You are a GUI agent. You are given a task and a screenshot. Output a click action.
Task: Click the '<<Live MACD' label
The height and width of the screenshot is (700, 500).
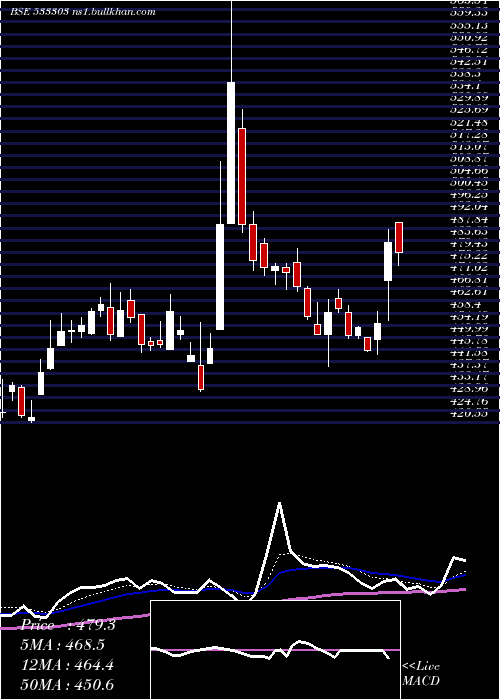pyautogui.click(x=421, y=674)
